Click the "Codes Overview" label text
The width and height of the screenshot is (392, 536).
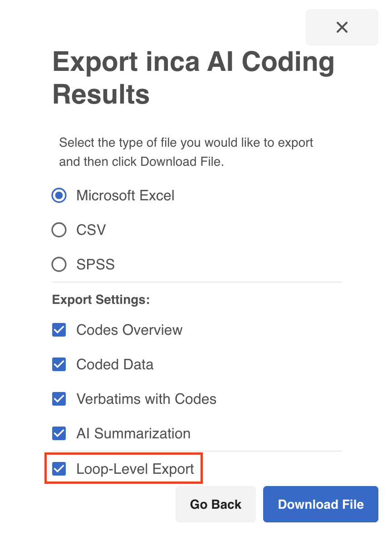pos(129,330)
